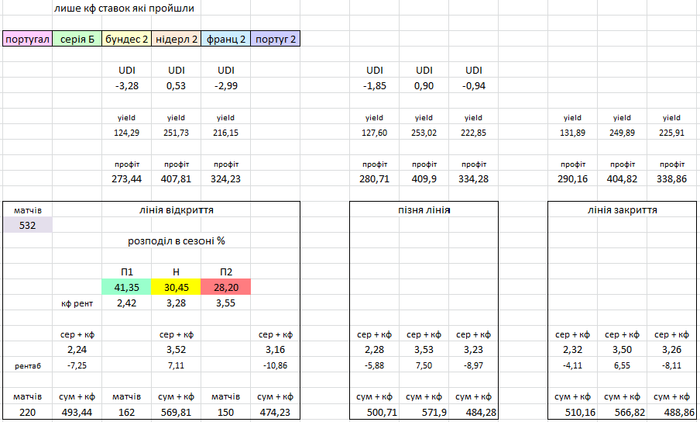Select the сум + кф value 493,44
The width and height of the screenshot is (700, 422).
77,412
